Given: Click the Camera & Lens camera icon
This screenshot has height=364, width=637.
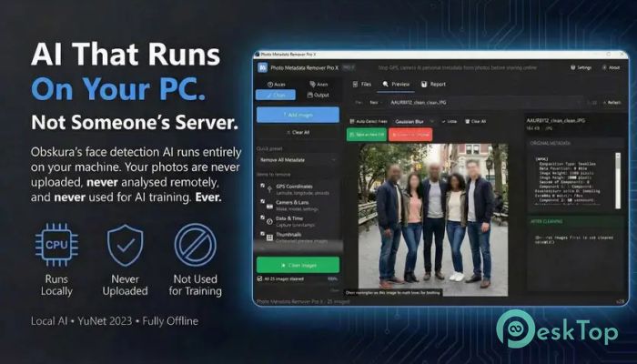Looking at the screenshot, I should pos(269,206).
